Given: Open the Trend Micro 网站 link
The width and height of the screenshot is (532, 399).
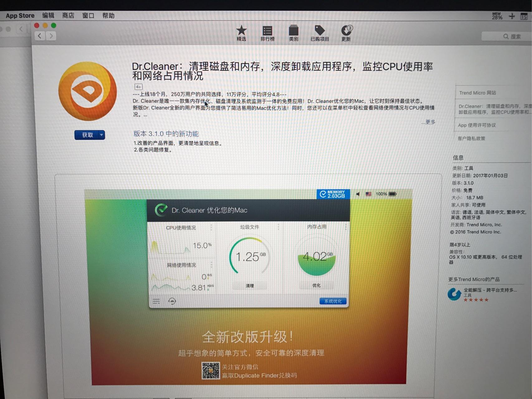Looking at the screenshot, I should (x=477, y=93).
